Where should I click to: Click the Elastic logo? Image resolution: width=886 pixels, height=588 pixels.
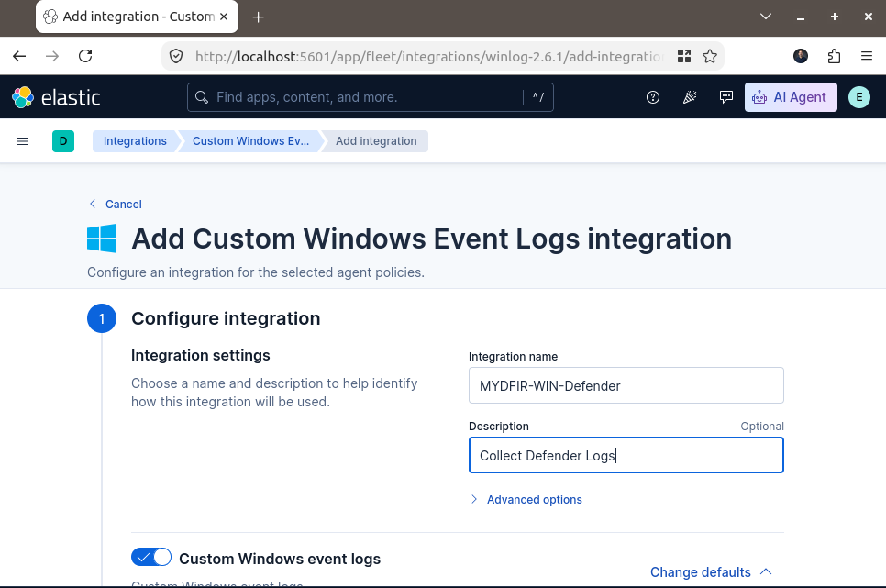(x=57, y=97)
